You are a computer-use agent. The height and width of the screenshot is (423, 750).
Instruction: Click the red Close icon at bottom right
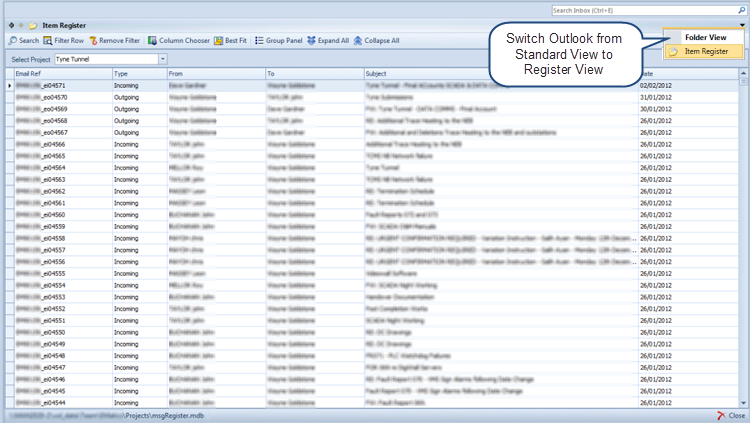pos(721,415)
